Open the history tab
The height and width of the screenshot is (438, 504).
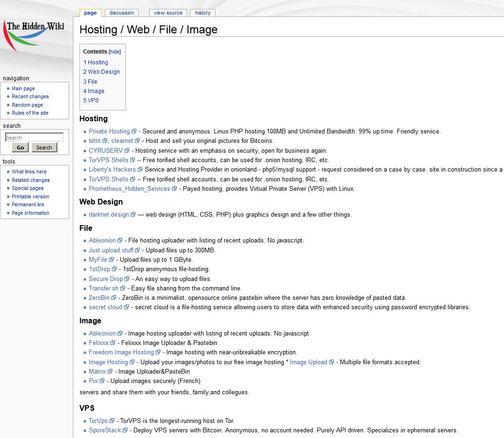click(203, 13)
